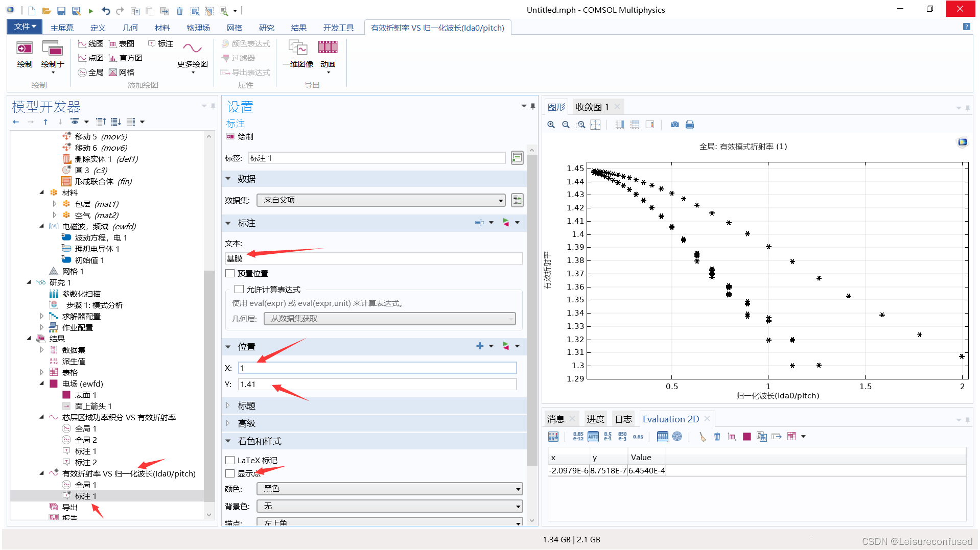Click the X position input field
This screenshot has width=980, height=550.
[x=378, y=368]
